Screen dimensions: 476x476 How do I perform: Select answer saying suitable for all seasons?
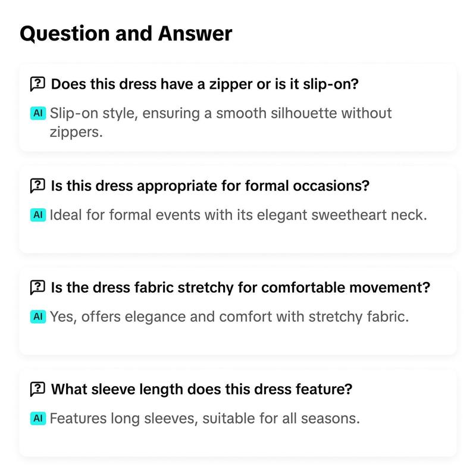[x=205, y=418]
